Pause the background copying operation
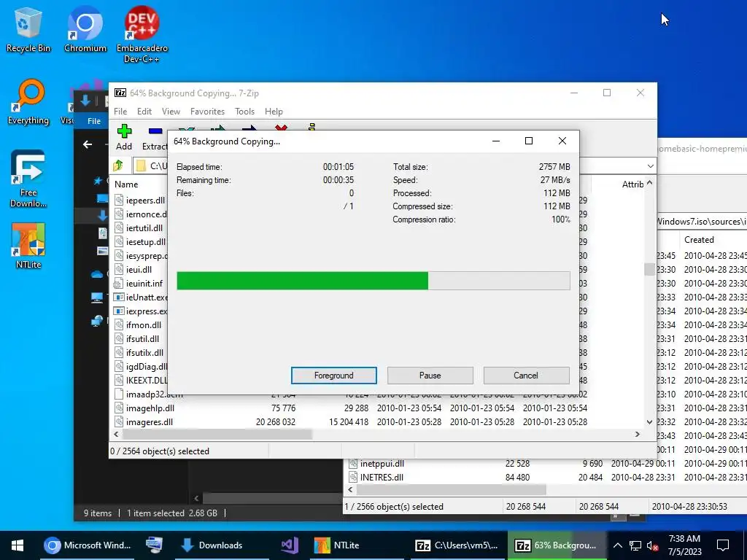The height and width of the screenshot is (560, 747). coord(430,376)
